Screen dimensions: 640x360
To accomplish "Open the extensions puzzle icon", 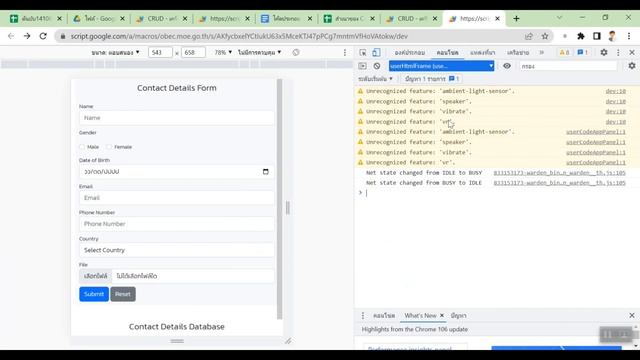I will [x=580, y=36].
